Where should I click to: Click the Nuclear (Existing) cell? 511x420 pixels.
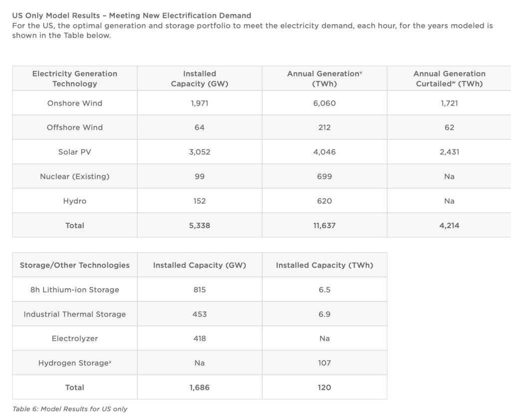[75, 176]
